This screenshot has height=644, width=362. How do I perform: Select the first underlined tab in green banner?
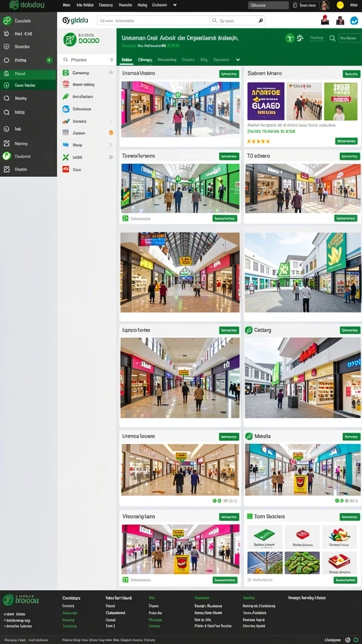pyautogui.click(x=126, y=60)
